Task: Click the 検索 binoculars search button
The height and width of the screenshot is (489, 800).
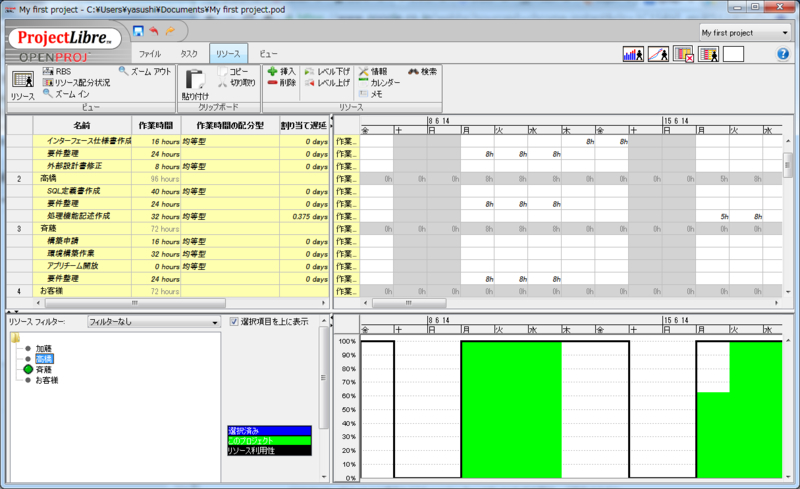Action: (x=422, y=71)
